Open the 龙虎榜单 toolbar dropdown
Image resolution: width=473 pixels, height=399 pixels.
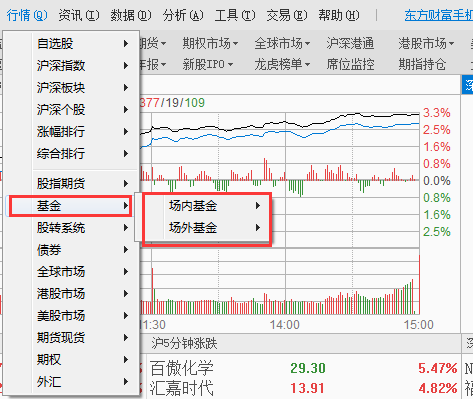[x=282, y=64]
